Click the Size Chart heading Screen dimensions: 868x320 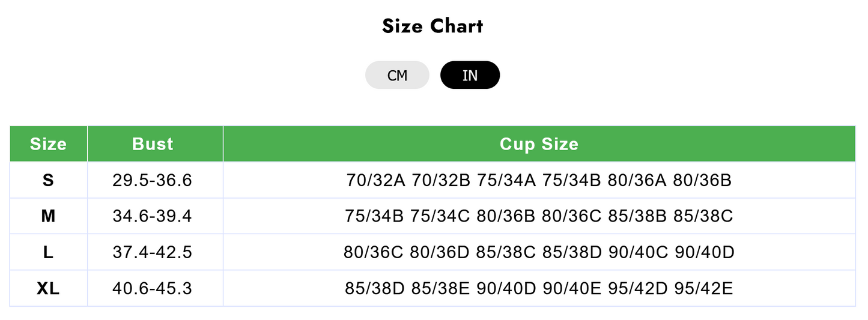pyautogui.click(x=432, y=26)
